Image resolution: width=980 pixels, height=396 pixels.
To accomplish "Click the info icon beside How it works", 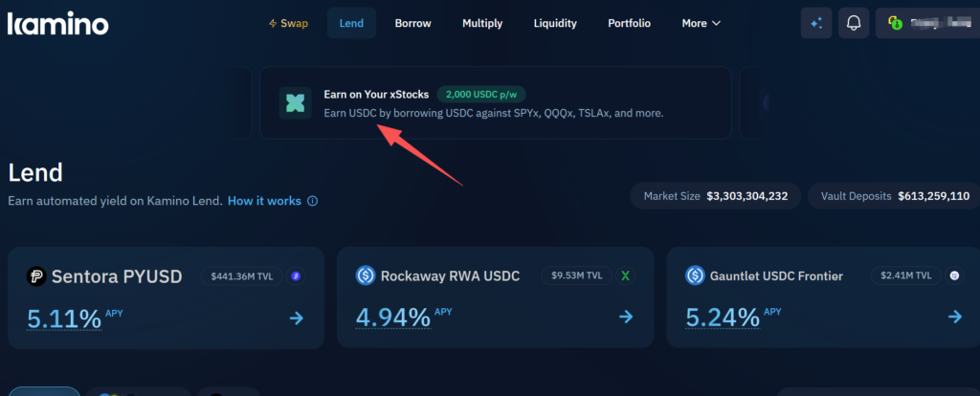I will (x=312, y=201).
